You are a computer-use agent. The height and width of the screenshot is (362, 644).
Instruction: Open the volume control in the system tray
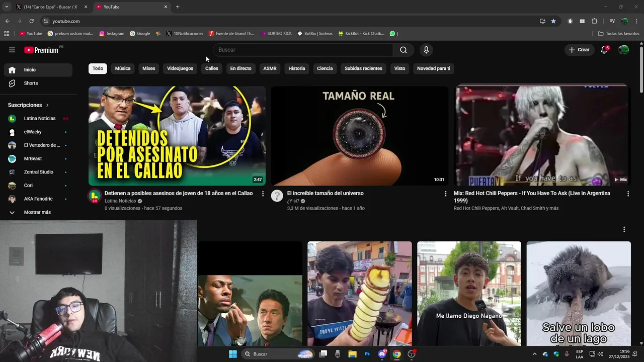point(600,354)
